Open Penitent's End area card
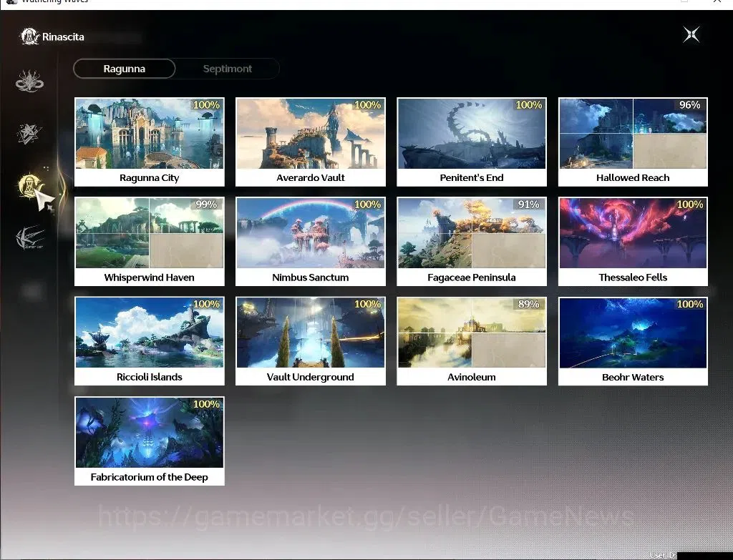Viewport: 733px width, 560px height. click(x=472, y=142)
